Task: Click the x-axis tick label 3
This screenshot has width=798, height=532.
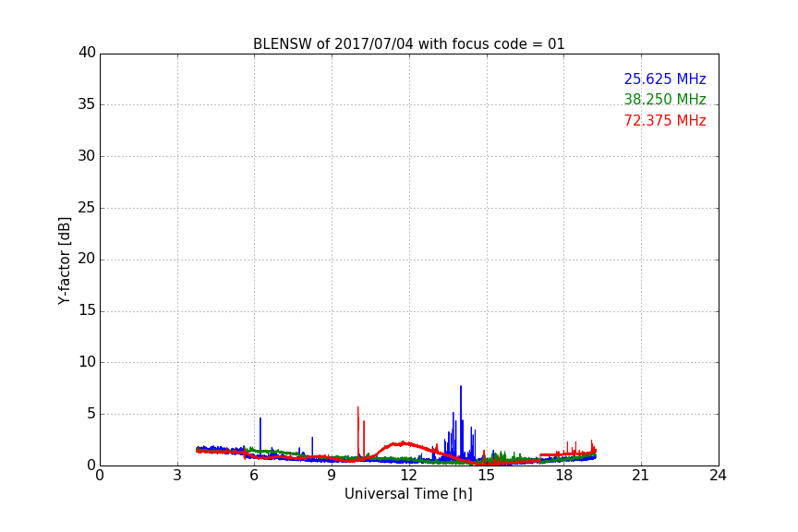Action: point(177,476)
